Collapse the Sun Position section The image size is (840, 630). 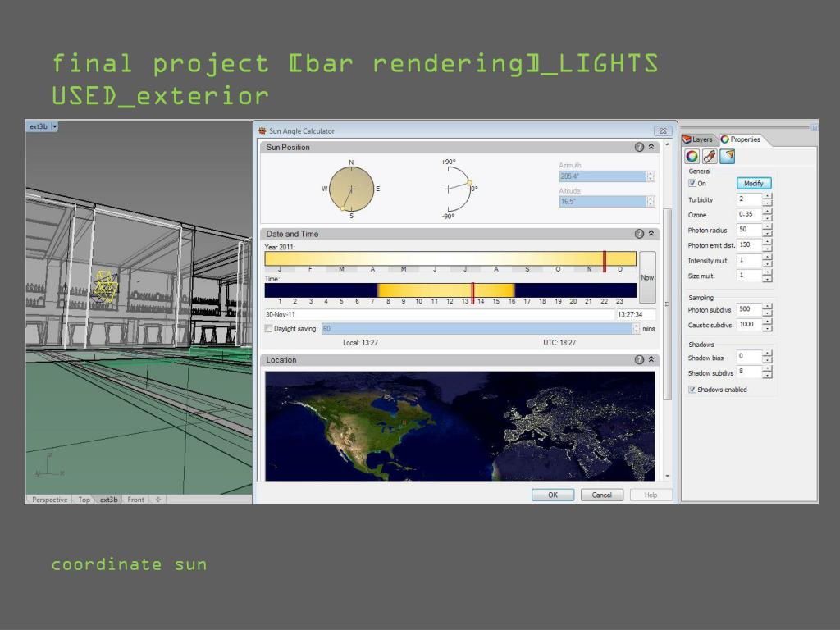651,147
